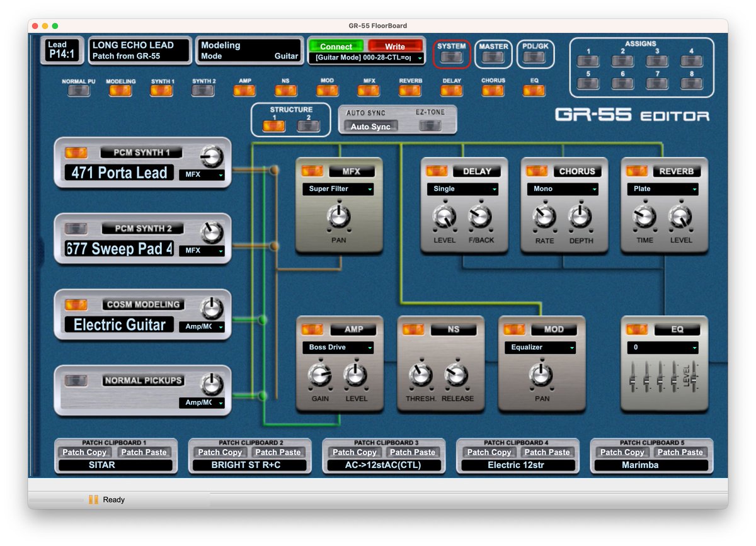The image size is (756, 546).
Task: Click the PCM SYNTH 2 power LED
Action: (x=76, y=229)
